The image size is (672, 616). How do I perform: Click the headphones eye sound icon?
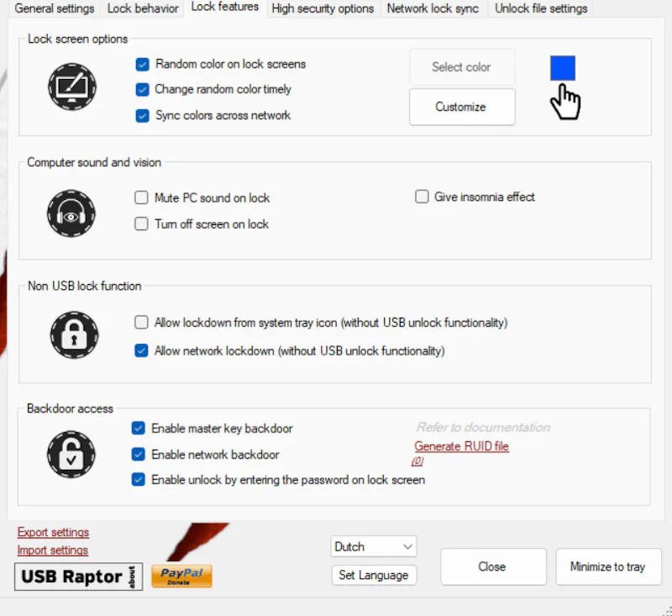point(71,213)
